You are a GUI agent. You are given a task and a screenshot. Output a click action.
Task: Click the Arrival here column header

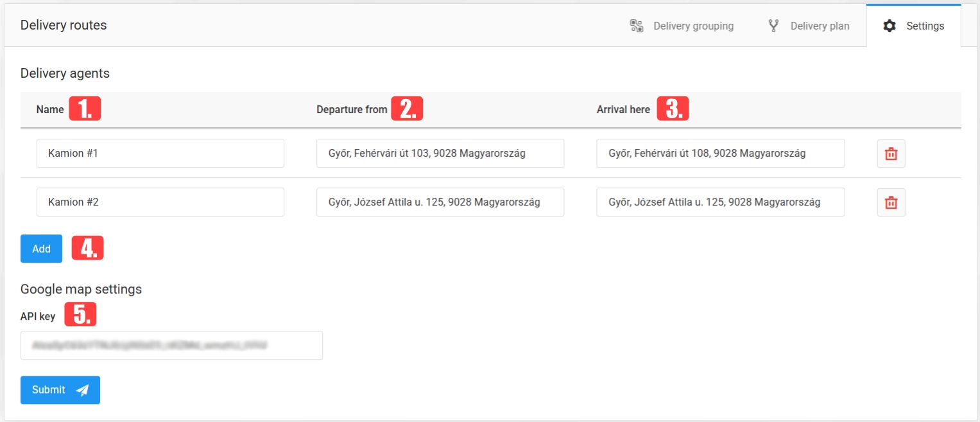pyautogui.click(x=623, y=110)
